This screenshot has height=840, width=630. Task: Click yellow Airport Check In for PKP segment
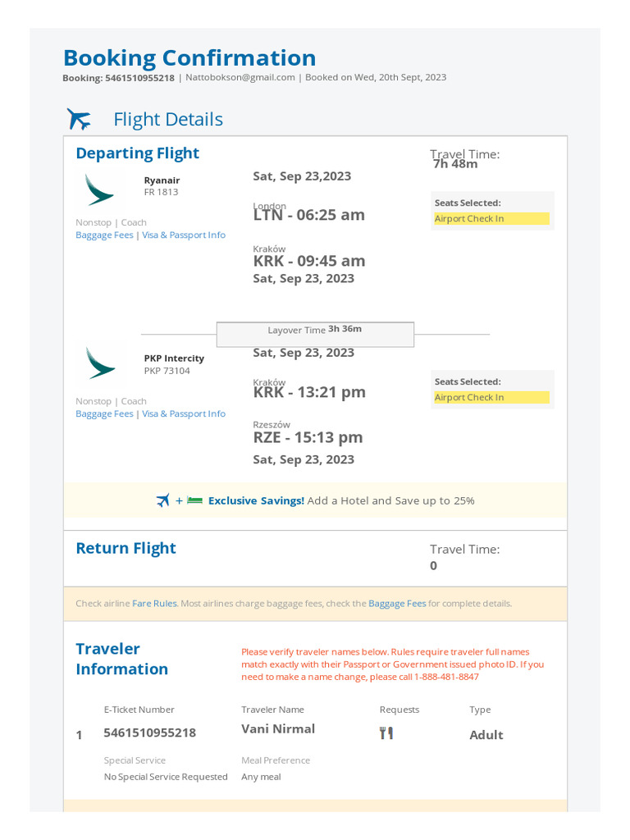[x=491, y=398]
